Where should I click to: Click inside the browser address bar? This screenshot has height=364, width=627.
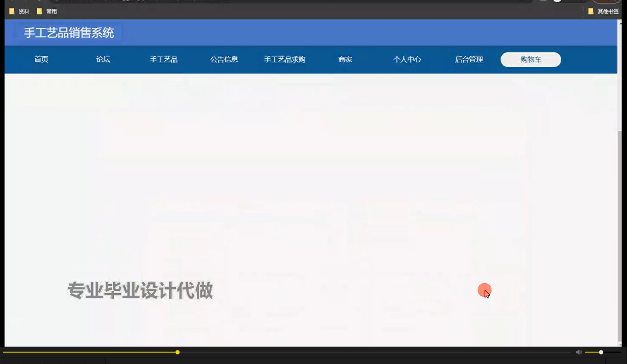pos(248,2)
